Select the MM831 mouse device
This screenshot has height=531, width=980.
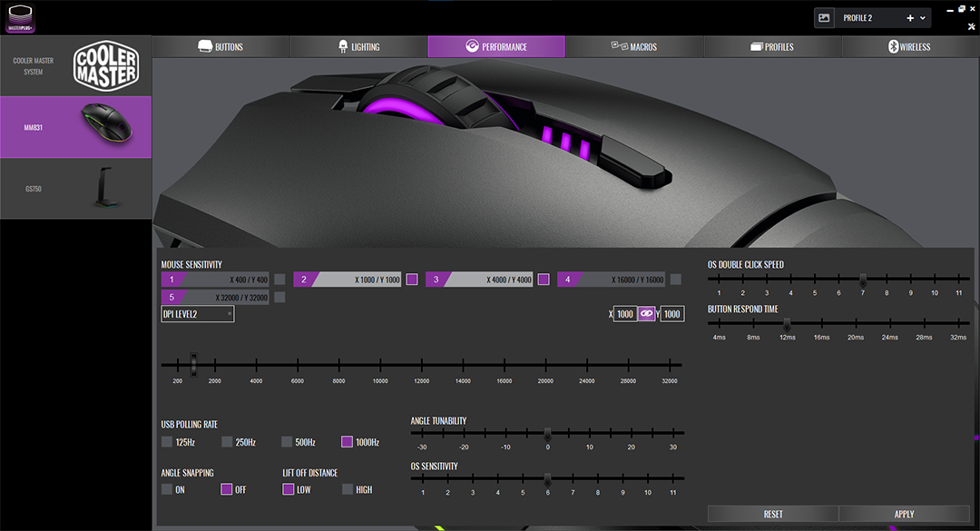click(75, 127)
